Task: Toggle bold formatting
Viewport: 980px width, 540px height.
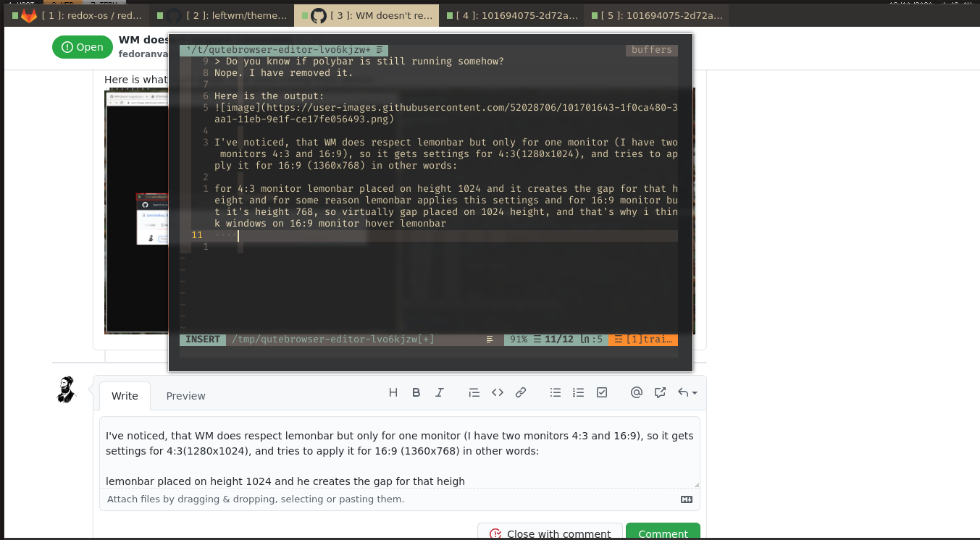Action: (x=416, y=392)
